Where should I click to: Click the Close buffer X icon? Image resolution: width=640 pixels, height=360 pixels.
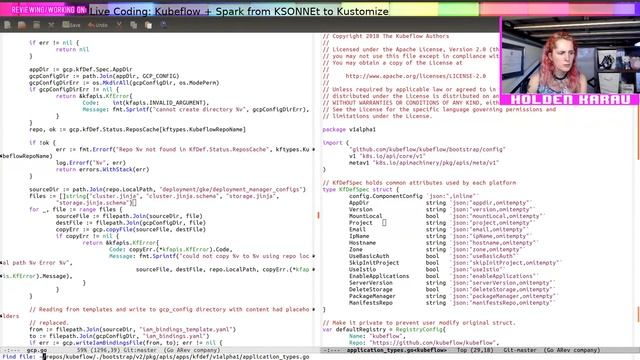pyautogui.click(x=51, y=25)
